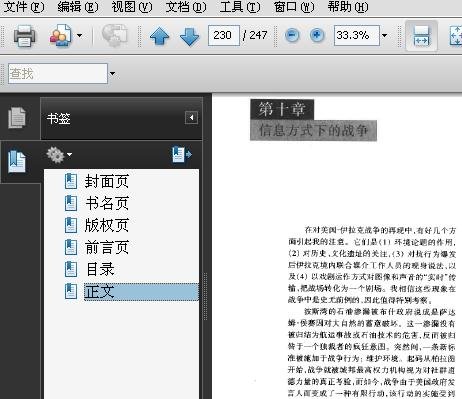The image size is (462, 399).
Task: Zoom in with the plus button
Action: point(317,35)
